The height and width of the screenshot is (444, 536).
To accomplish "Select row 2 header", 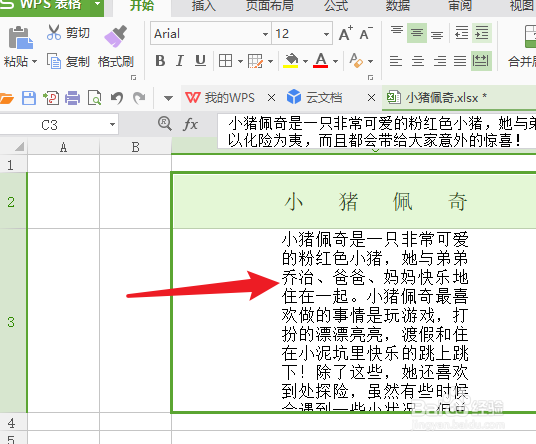I will [11, 202].
